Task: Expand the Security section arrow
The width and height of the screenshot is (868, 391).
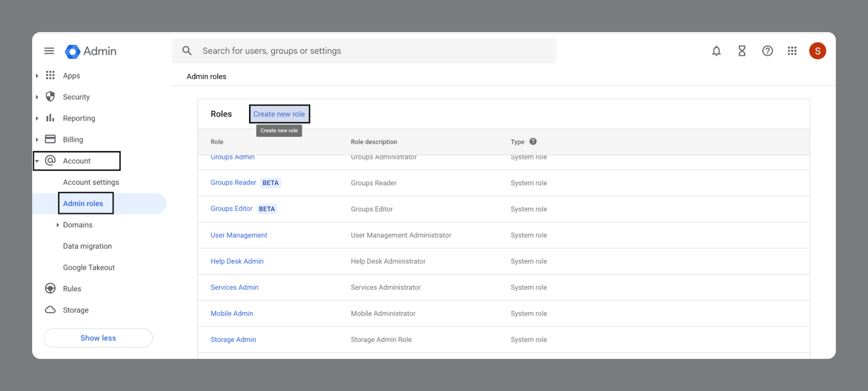Action: pyautogui.click(x=37, y=97)
